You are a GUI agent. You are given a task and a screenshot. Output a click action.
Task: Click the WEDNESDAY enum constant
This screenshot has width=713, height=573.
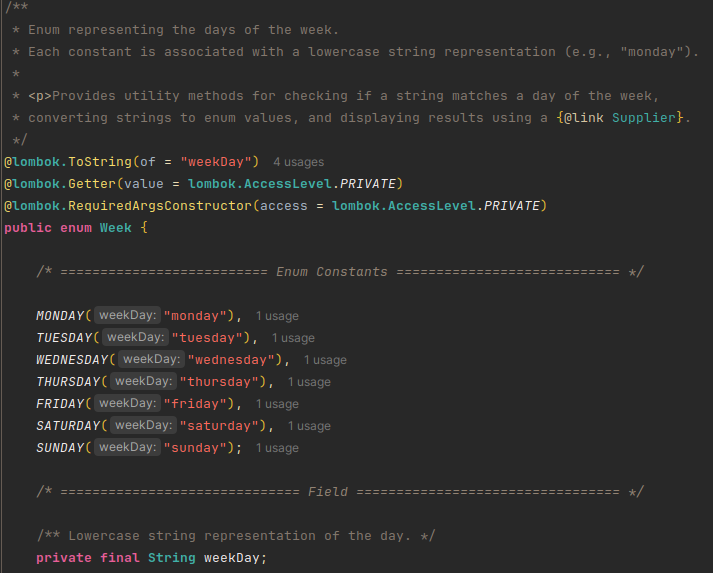tap(72, 360)
